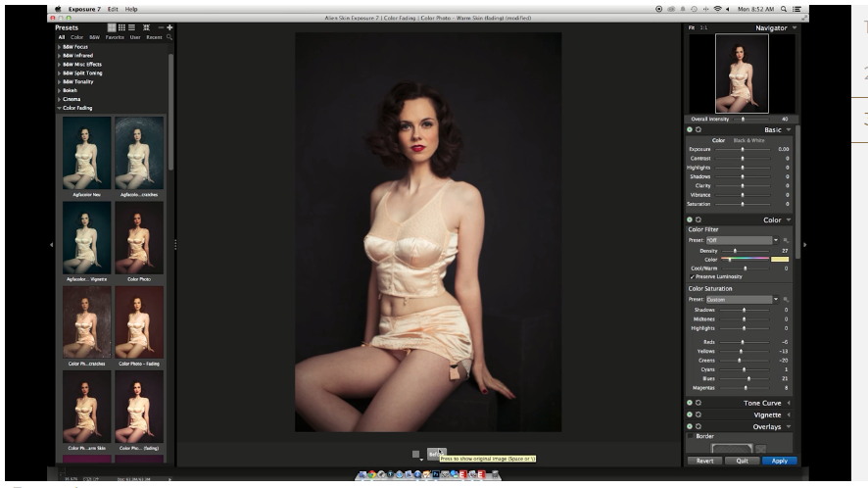Open the Apple menu
Screen dimensions: 868x488
[x=58, y=9]
